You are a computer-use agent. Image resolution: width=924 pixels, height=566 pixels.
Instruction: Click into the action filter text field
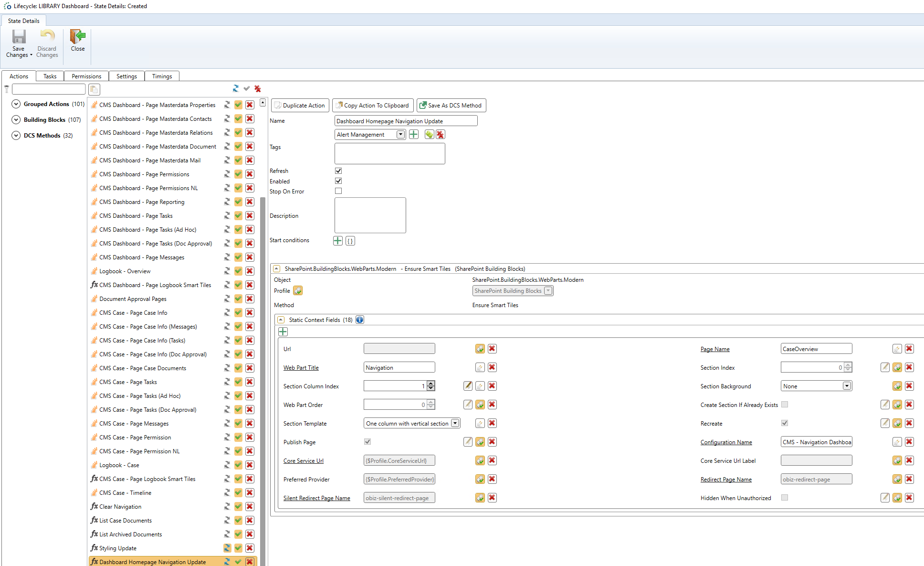(49, 89)
